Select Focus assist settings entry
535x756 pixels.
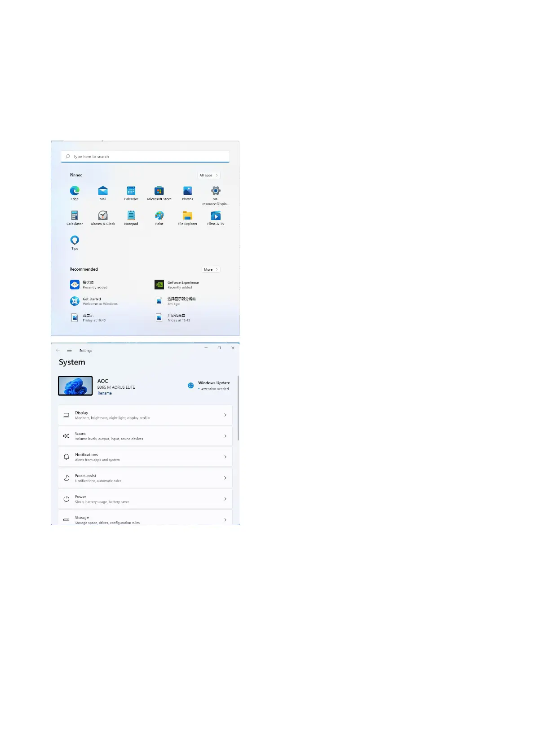(145, 478)
